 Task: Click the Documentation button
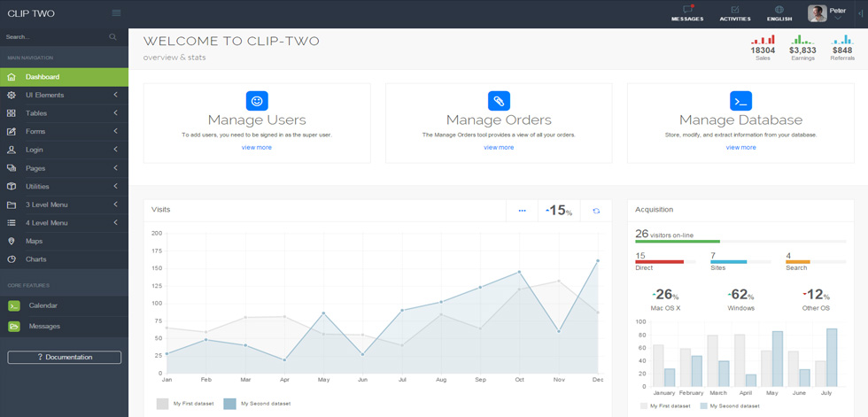64,358
